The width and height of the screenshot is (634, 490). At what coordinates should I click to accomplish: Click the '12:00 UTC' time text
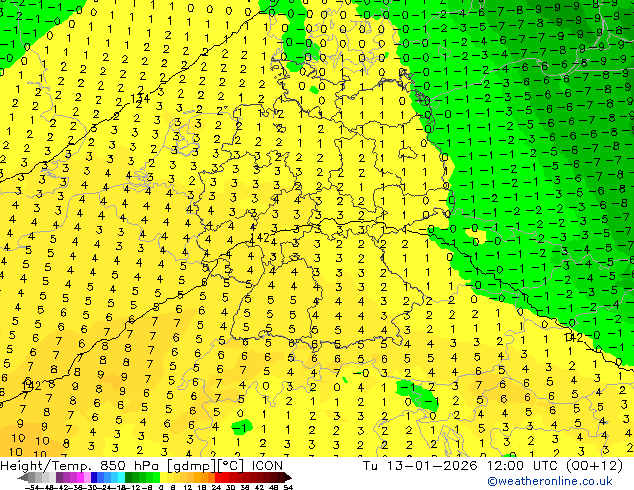[524, 466]
